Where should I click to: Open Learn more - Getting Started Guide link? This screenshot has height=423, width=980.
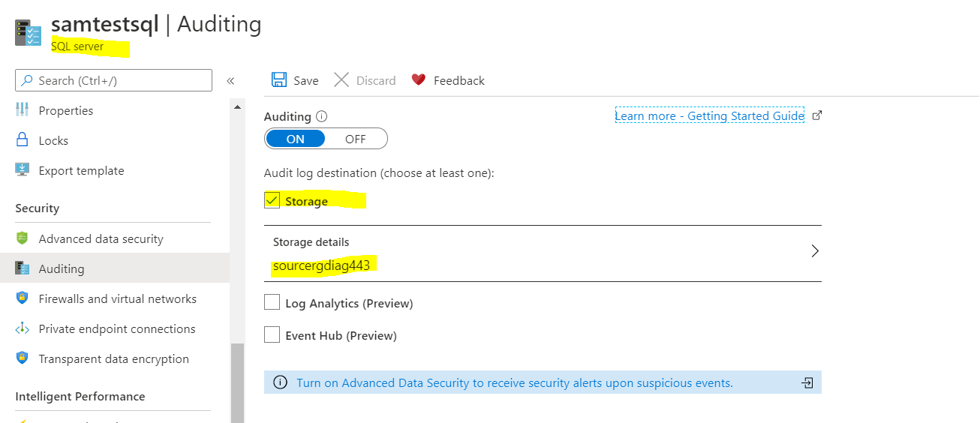point(709,116)
